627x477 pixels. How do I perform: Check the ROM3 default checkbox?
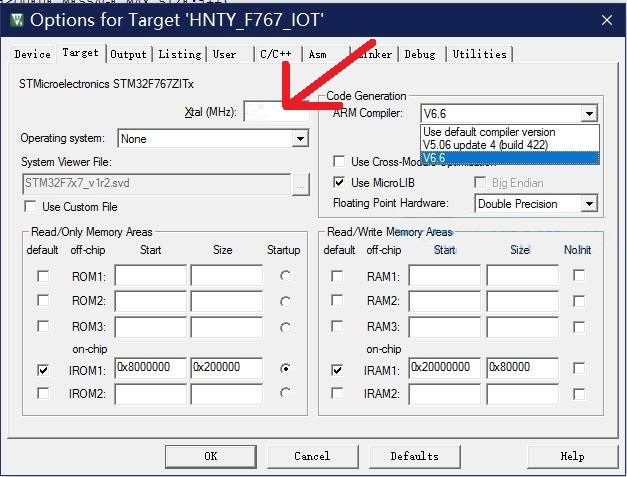click(43, 326)
